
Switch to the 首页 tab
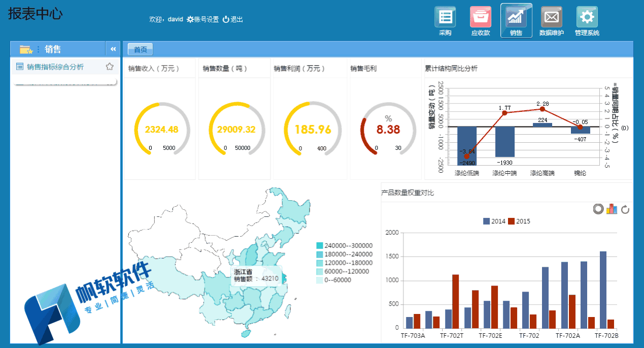140,49
